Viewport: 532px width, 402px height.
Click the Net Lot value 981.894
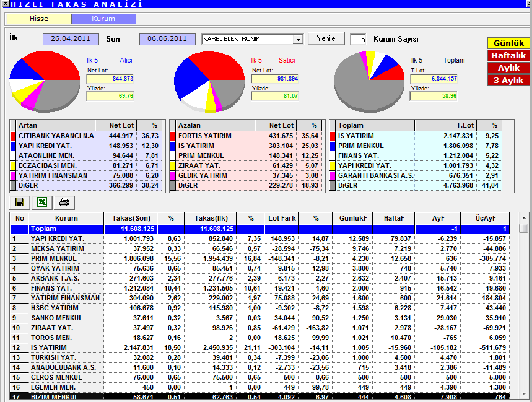coord(275,79)
